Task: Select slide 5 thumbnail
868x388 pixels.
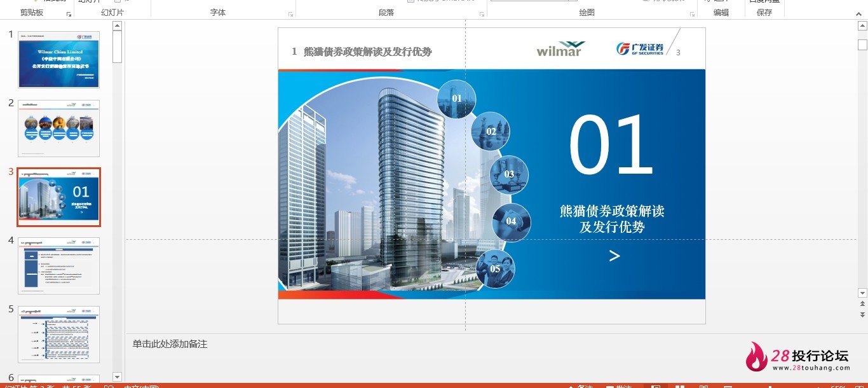Action: (58, 335)
